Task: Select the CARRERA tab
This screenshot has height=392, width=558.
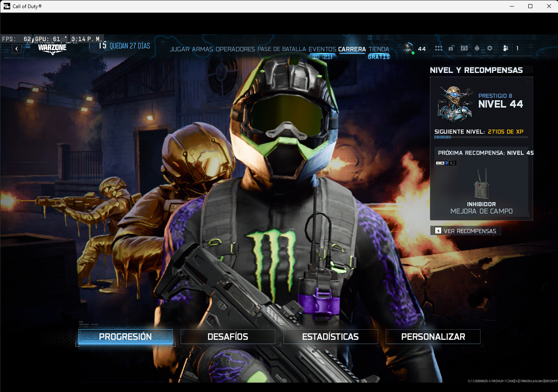Action: [x=352, y=49]
